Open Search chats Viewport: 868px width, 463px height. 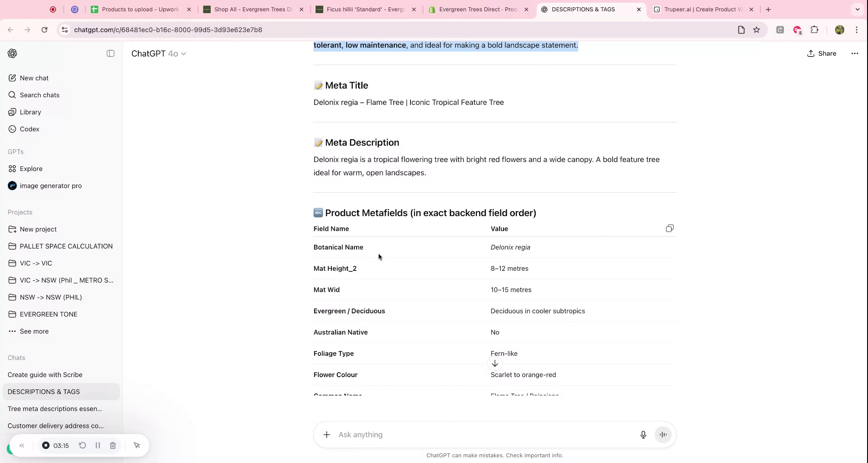point(39,95)
